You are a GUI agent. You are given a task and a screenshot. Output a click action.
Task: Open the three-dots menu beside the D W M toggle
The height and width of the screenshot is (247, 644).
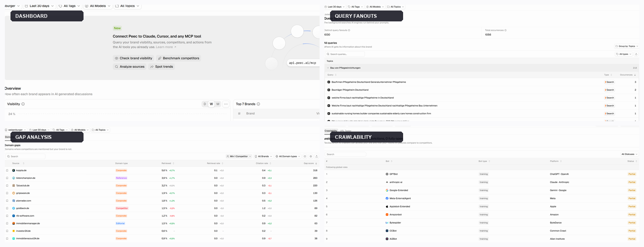[226, 104]
